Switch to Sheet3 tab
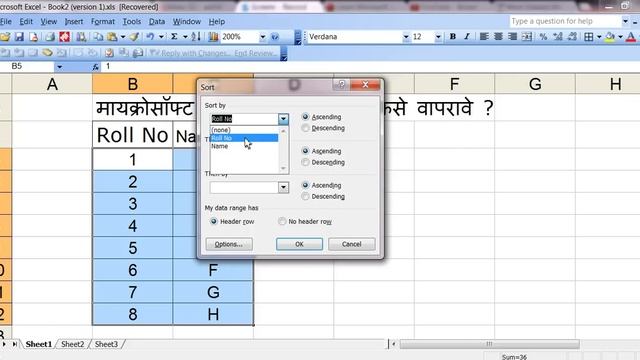This screenshot has height=360, width=640. click(x=106, y=344)
